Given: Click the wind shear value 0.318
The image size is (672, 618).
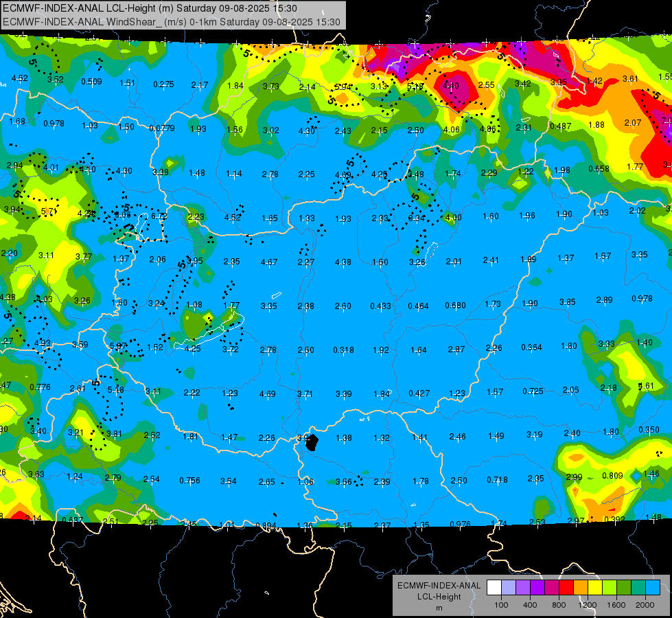Looking at the screenshot, I should pos(344,350).
